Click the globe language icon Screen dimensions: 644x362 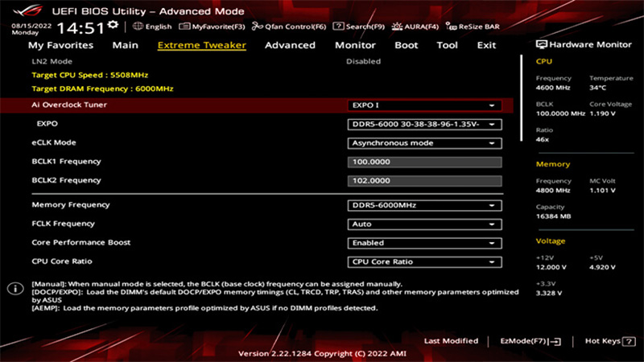tap(138, 27)
